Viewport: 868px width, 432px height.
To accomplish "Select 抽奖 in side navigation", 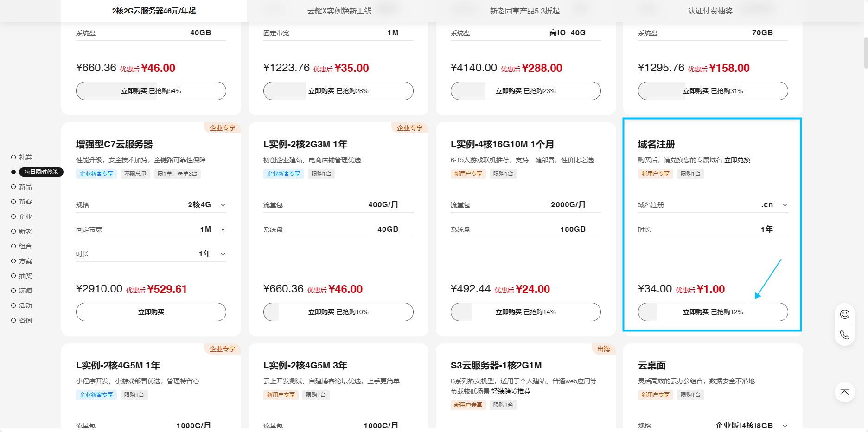I will click(x=22, y=276).
